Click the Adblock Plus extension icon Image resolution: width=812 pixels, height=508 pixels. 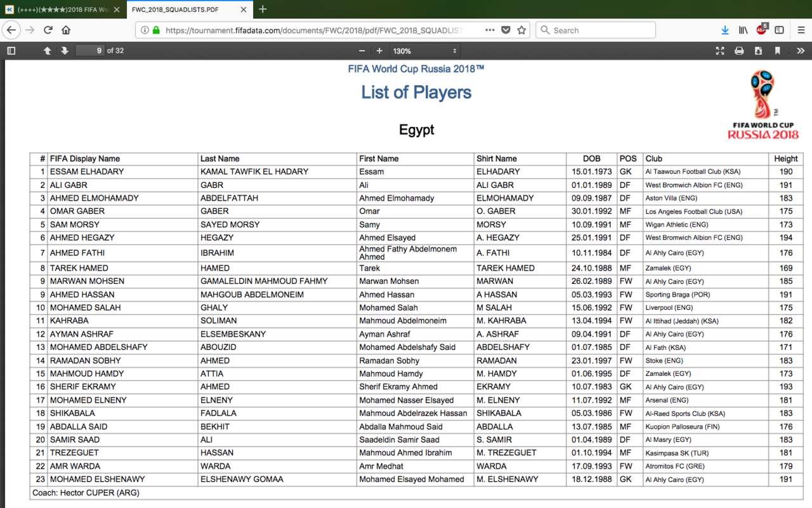point(761,29)
